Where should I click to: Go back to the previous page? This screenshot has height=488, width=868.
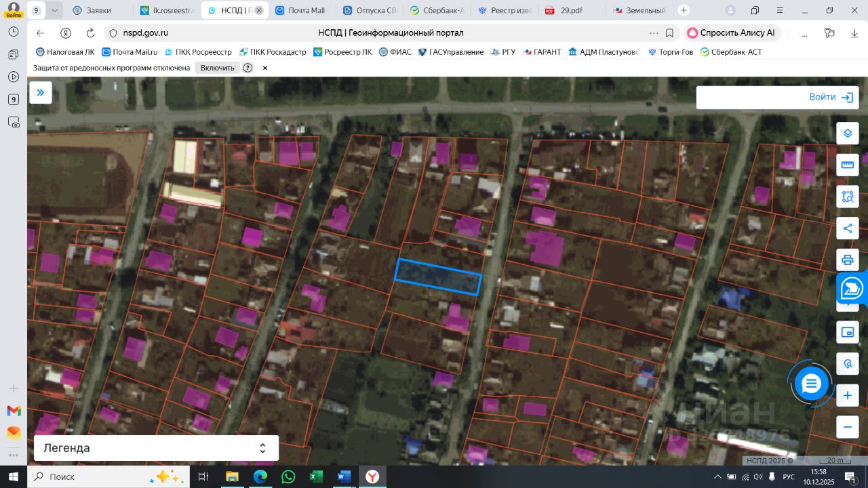40,33
